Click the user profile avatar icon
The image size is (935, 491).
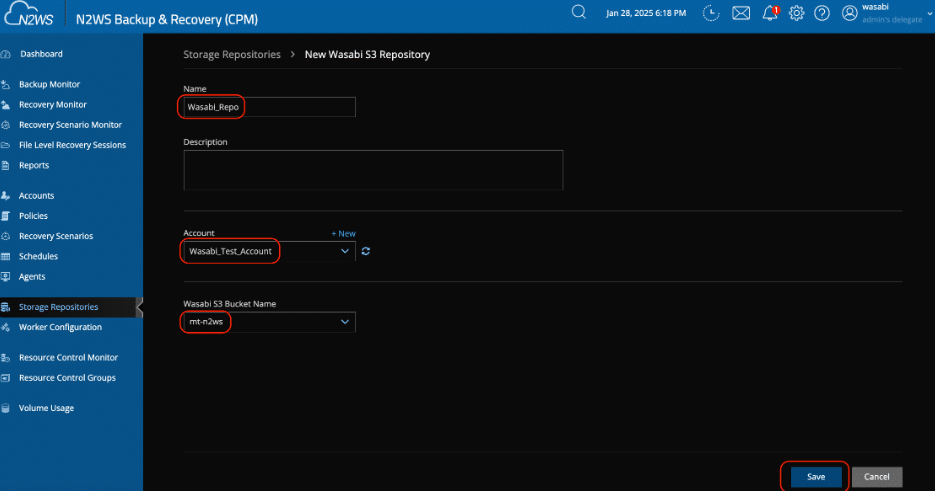(849, 13)
